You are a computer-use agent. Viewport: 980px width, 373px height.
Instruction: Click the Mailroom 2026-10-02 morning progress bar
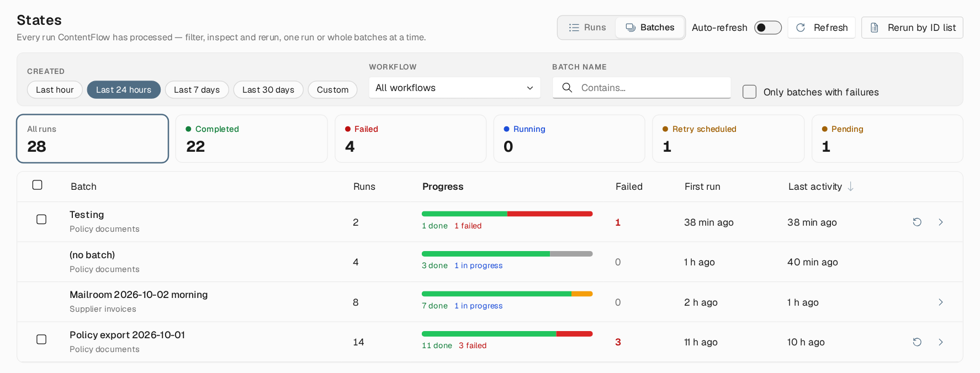pos(507,294)
